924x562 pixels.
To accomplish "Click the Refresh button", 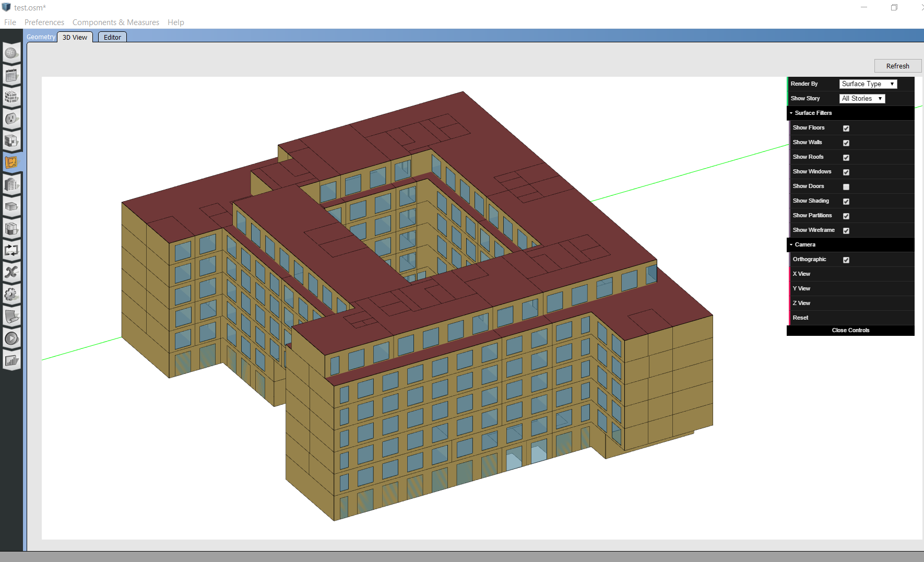I will click(898, 66).
